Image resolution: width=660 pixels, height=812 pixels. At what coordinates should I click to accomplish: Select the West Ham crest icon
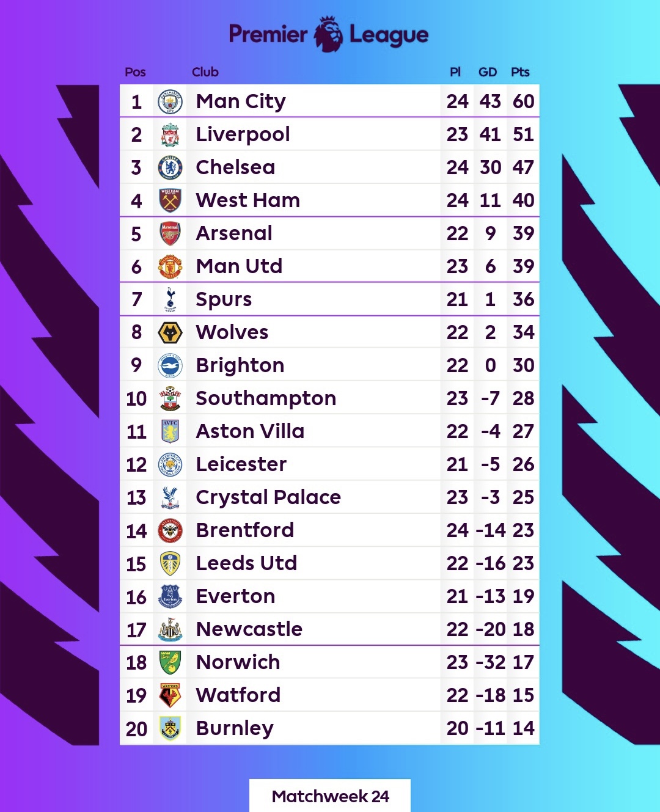click(170, 200)
